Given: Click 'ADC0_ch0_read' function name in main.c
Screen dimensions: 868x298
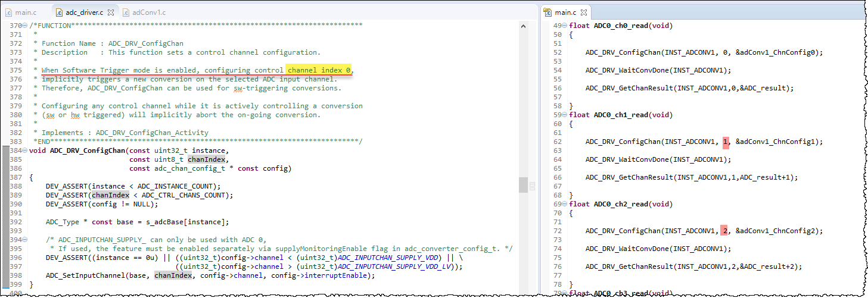Looking at the screenshot, I should pos(621,26).
